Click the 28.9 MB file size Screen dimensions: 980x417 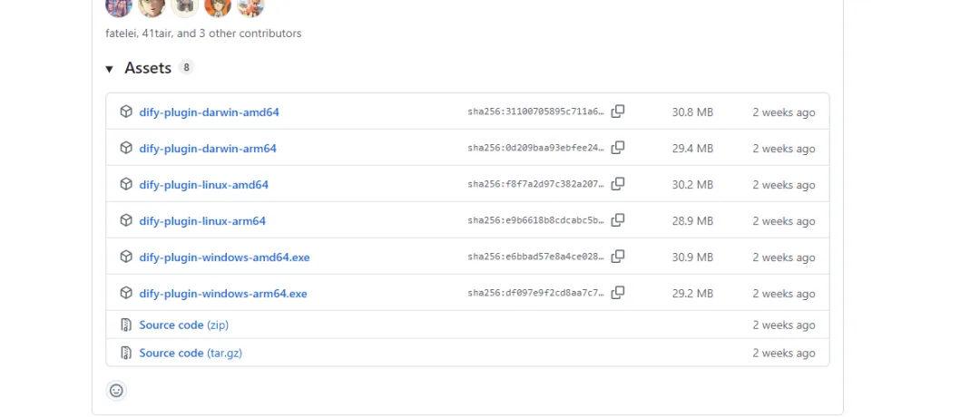click(x=692, y=221)
